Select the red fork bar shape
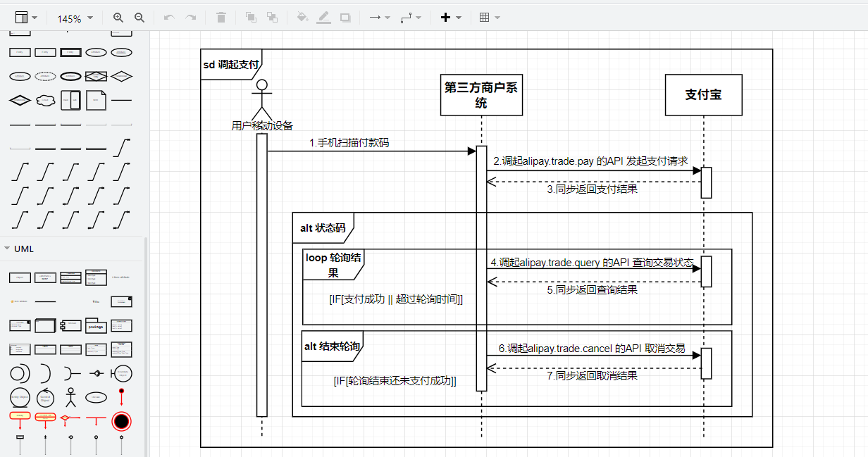868x457 pixels. pos(96,420)
